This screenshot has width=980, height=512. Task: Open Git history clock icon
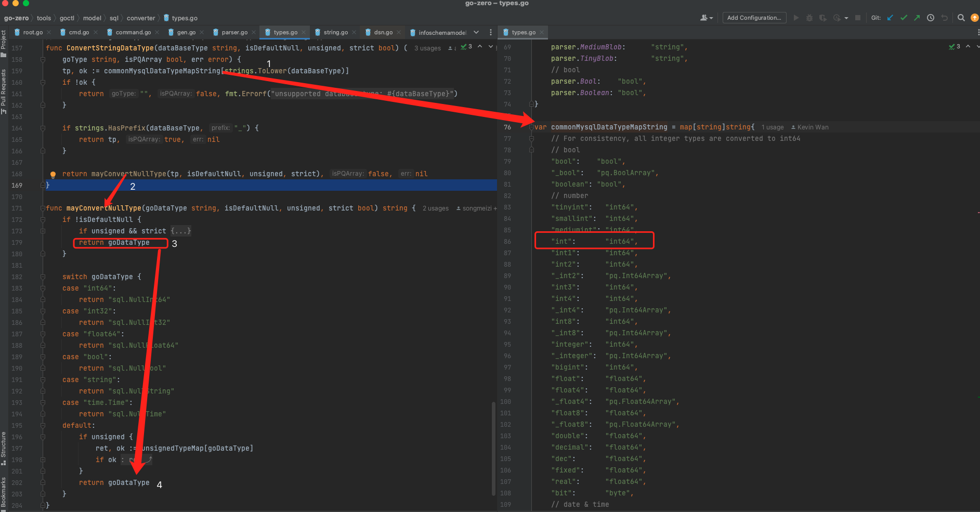click(931, 18)
